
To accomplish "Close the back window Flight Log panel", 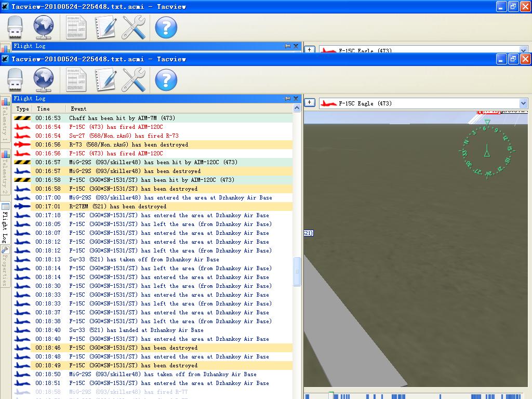I will coord(296,46).
